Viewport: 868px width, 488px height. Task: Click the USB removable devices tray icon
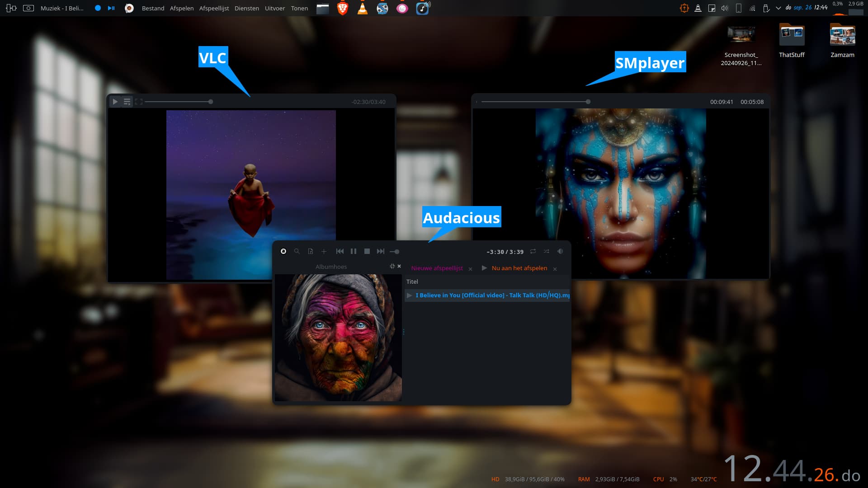(x=766, y=8)
